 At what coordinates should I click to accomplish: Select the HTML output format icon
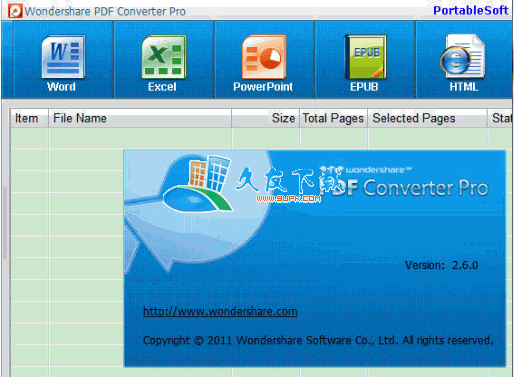[x=463, y=57]
